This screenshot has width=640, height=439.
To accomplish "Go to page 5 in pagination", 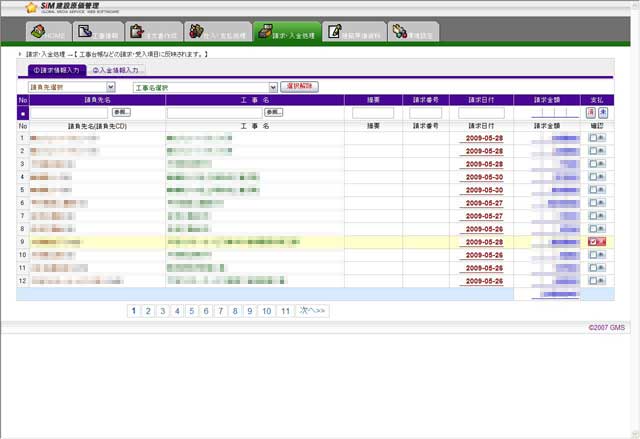I will point(192,311).
